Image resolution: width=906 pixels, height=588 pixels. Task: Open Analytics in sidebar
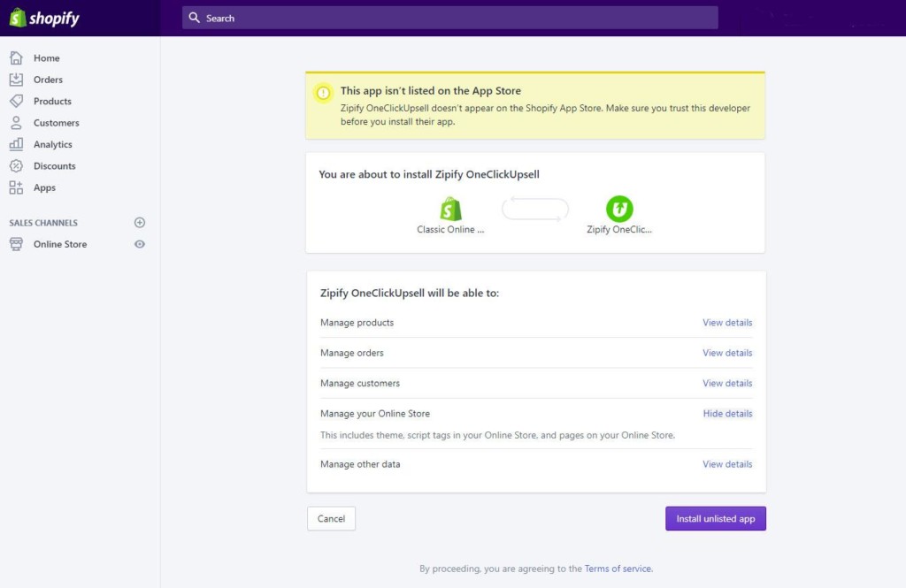[52, 144]
